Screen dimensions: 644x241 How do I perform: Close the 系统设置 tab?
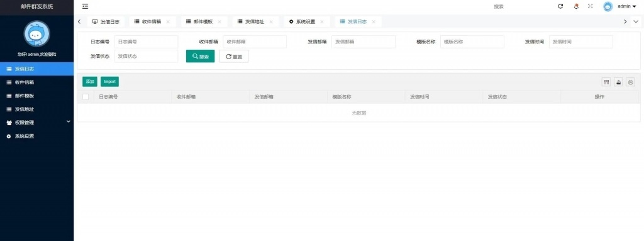click(x=322, y=22)
